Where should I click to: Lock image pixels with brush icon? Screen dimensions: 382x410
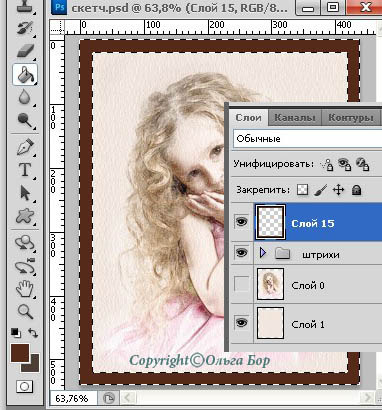coord(320,190)
